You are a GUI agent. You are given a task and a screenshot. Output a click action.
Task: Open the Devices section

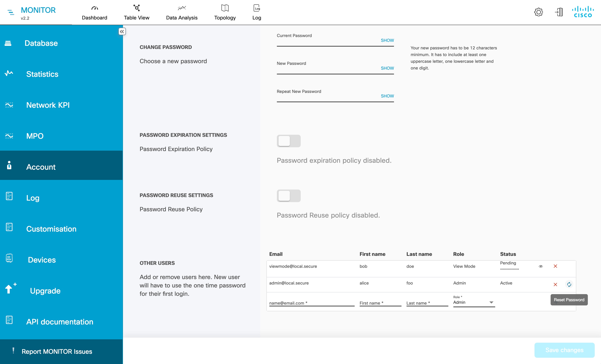42,260
